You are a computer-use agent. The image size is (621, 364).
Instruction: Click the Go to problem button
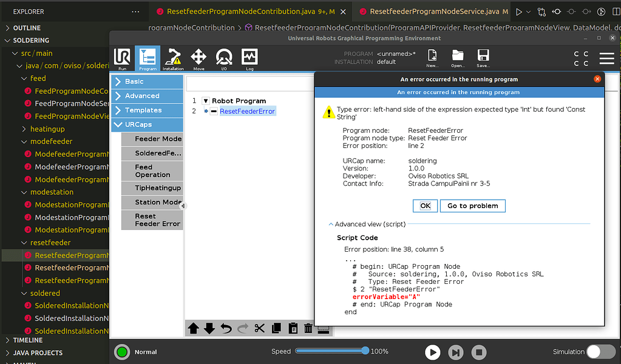472,206
